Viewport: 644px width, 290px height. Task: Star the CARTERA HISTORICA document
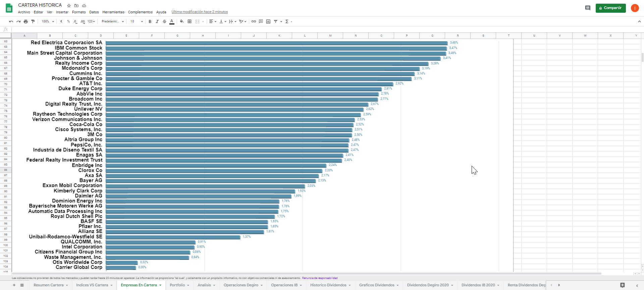pyautogui.click(x=69, y=5)
